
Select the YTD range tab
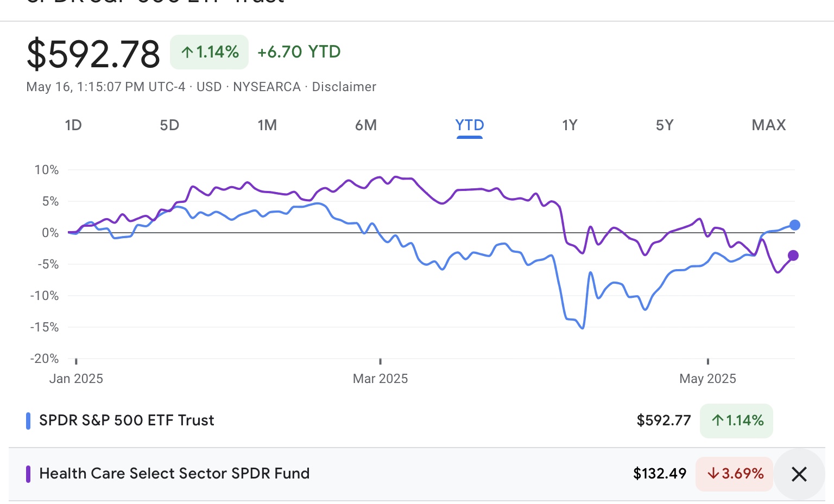[x=470, y=125]
